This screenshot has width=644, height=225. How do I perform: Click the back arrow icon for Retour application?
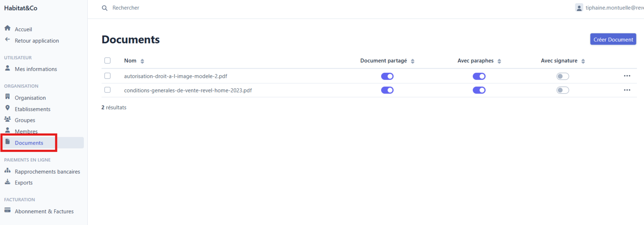[7, 39]
